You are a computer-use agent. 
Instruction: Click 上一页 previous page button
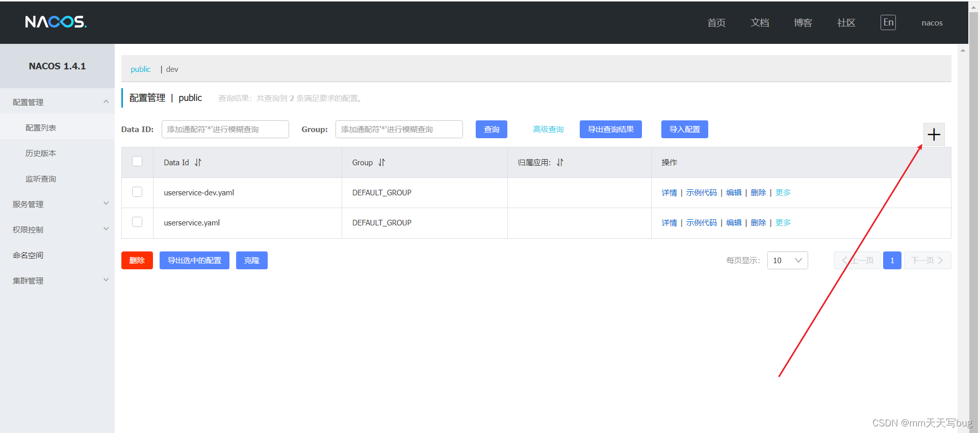(x=857, y=260)
